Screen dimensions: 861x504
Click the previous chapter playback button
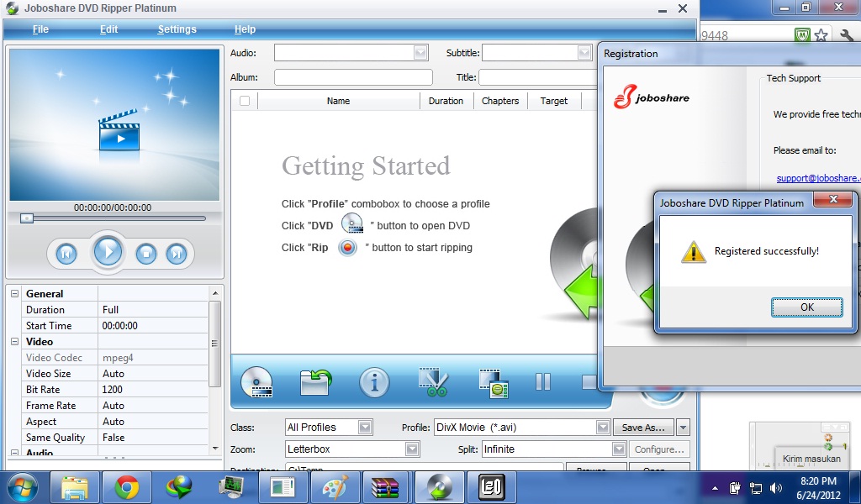coord(66,254)
